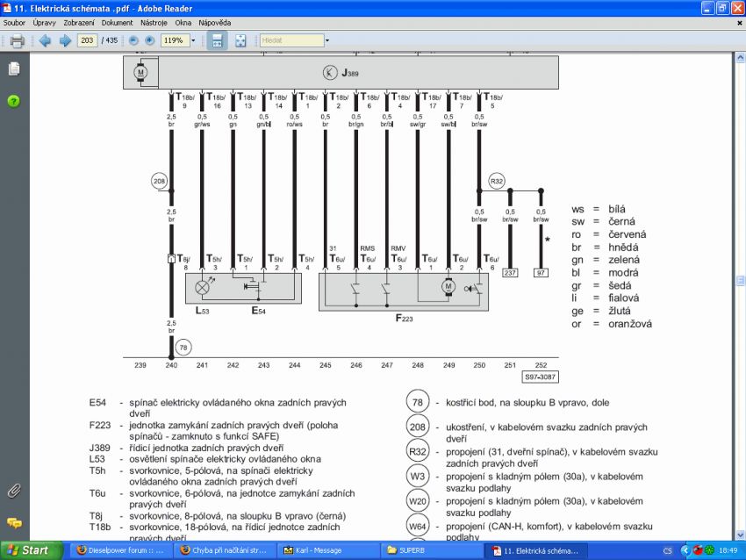
Task: Click the Hledat search text field
Action: (291, 40)
